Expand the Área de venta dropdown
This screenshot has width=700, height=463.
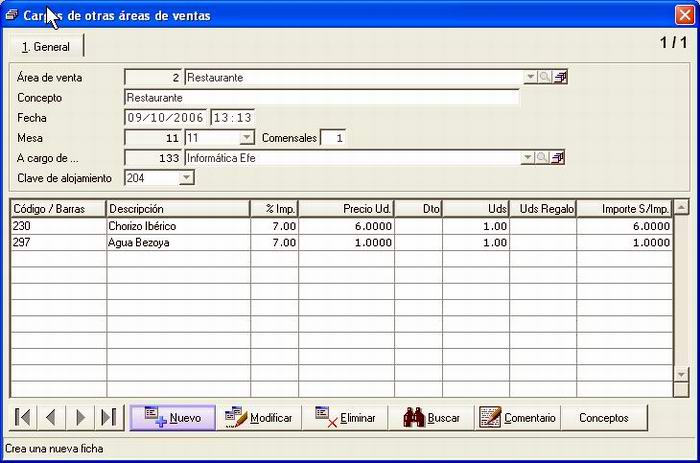pyautogui.click(x=530, y=77)
